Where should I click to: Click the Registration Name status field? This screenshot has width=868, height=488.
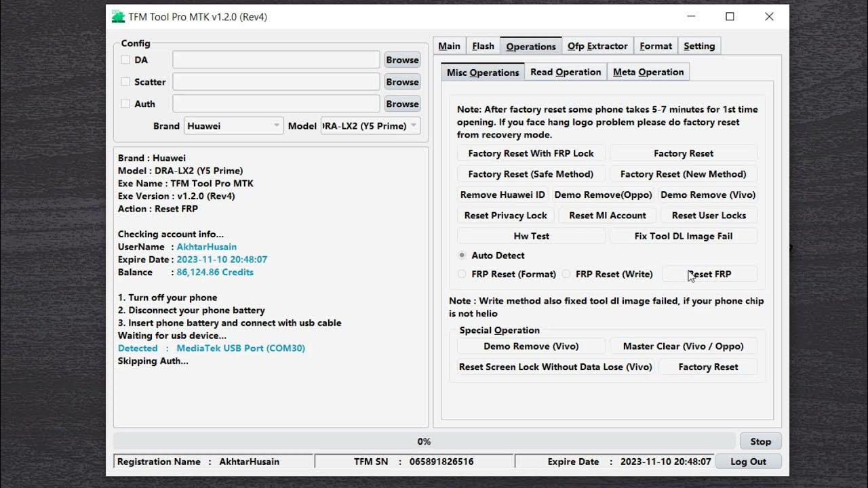pos(214,462)
